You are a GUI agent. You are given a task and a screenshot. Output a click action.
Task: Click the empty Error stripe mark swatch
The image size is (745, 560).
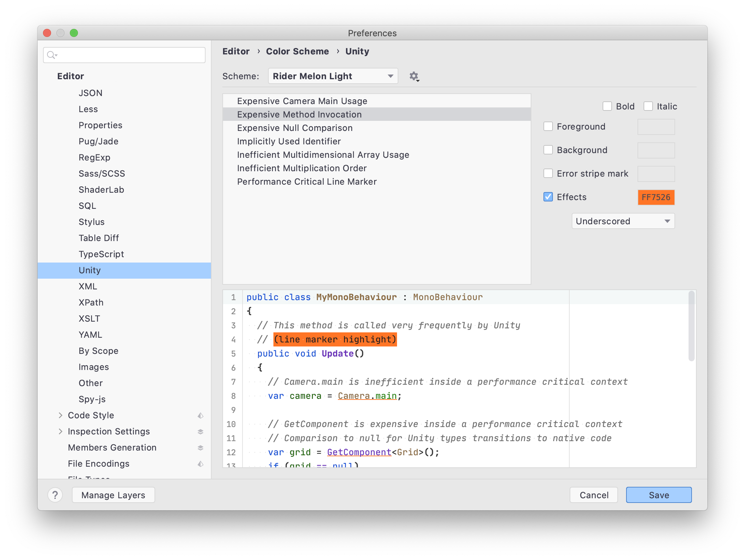coord(656,174)
